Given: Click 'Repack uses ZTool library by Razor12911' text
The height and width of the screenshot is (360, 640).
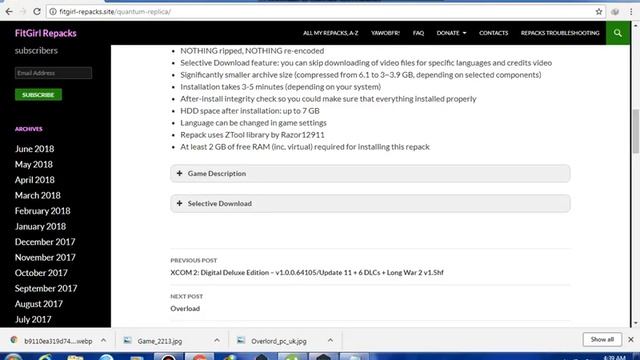Looking at the screenshot, I should 252,135.
